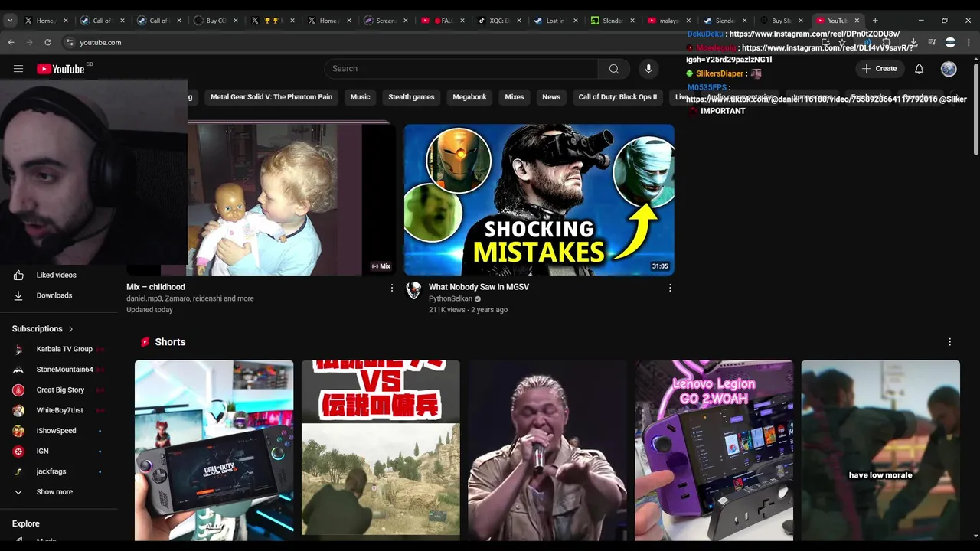The image size is (980, 551).
Task: Go back with browser back arrow
Action: click(11, 42)
